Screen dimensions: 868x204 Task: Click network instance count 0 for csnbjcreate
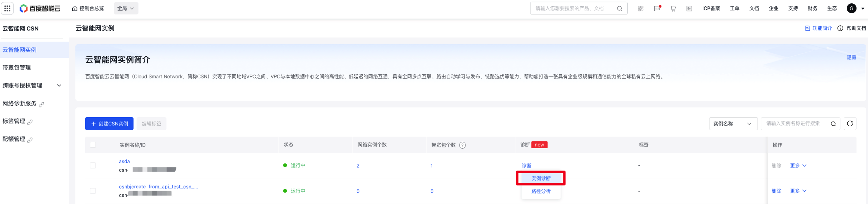tap(358, 191)
